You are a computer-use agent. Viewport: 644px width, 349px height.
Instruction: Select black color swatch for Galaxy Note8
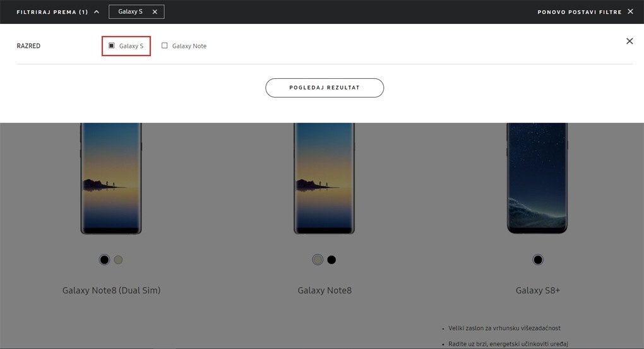(x=331, y=260)
